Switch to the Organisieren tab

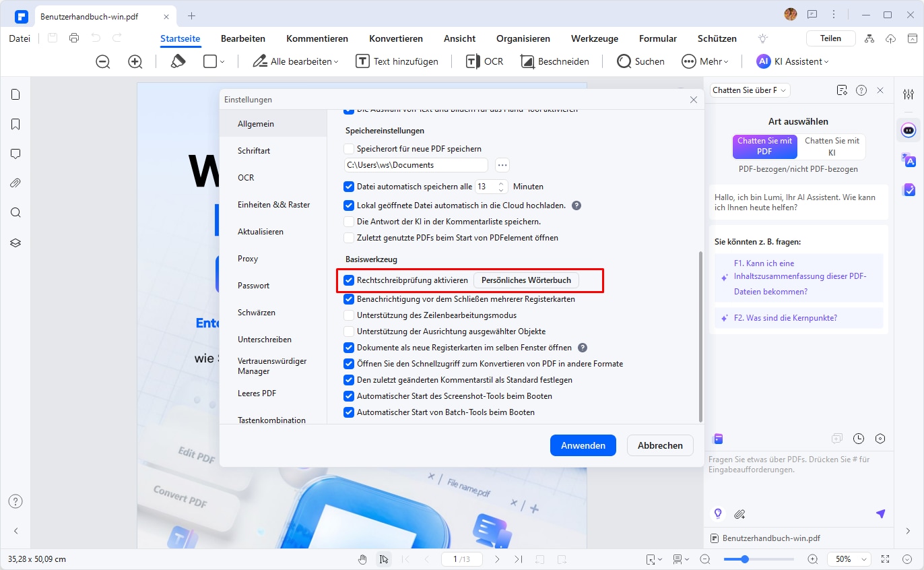(x=523, y=38)
